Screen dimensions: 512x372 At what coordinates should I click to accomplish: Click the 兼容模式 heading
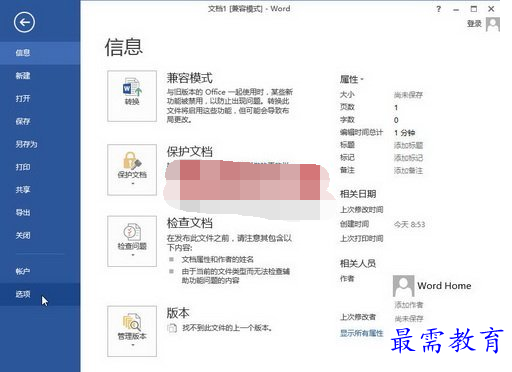pos(189,78)
